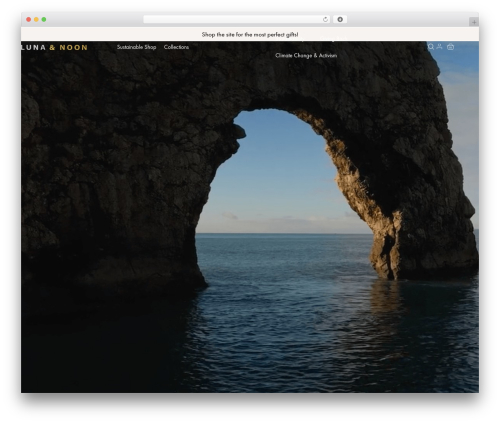
Task: Focus the browser address bar
Action: (233, 19)
